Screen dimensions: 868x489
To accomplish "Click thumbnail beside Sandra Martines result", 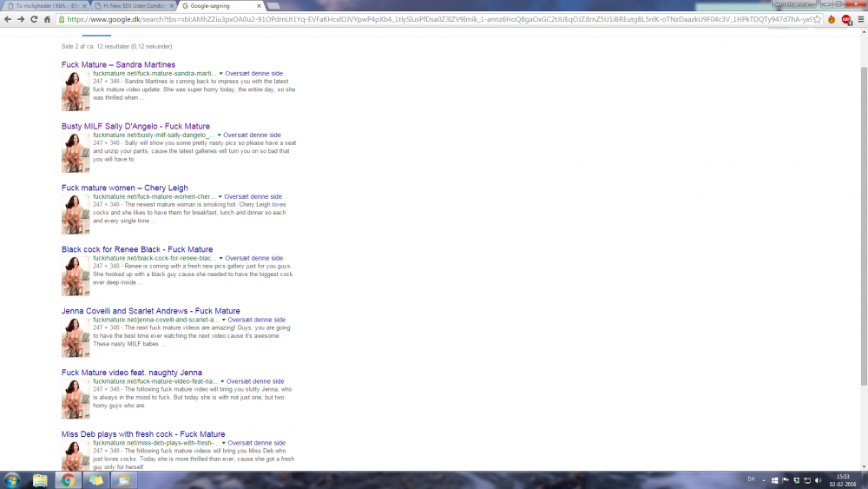I will coord(76,91).
